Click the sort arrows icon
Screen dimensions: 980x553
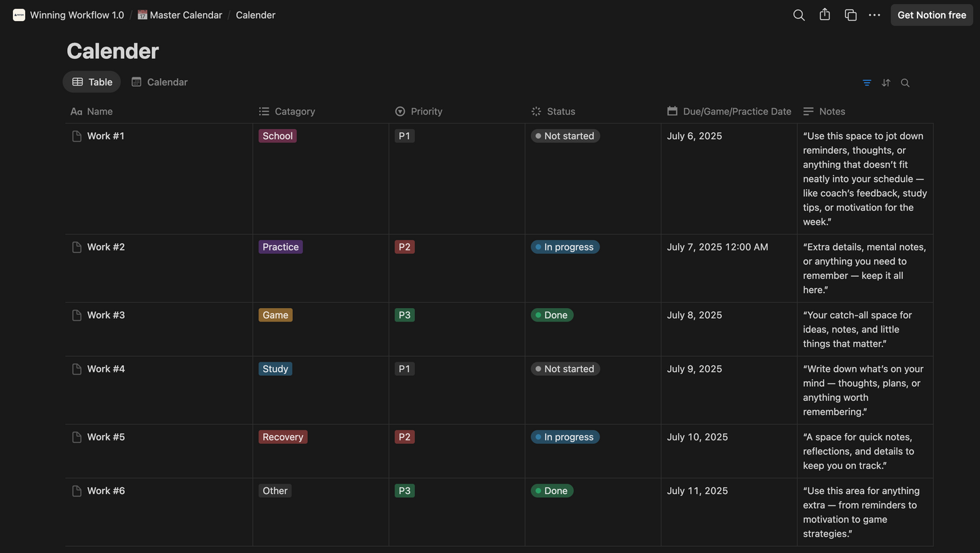click(886, 83)
